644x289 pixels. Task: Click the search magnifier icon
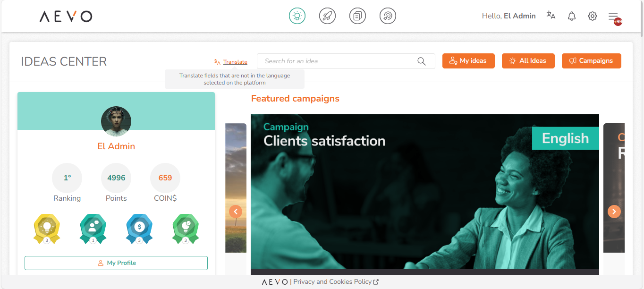(x=422, y=61)
